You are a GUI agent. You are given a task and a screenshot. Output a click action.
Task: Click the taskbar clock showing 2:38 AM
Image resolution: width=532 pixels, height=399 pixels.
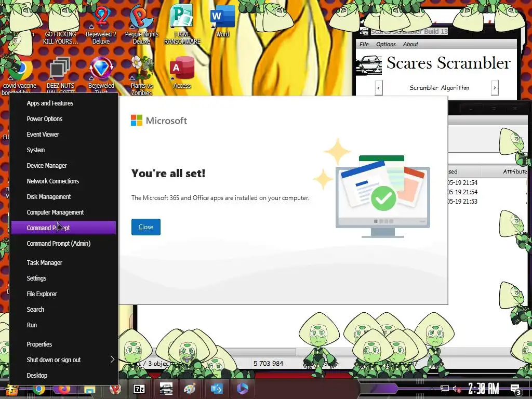click(484, 389)
